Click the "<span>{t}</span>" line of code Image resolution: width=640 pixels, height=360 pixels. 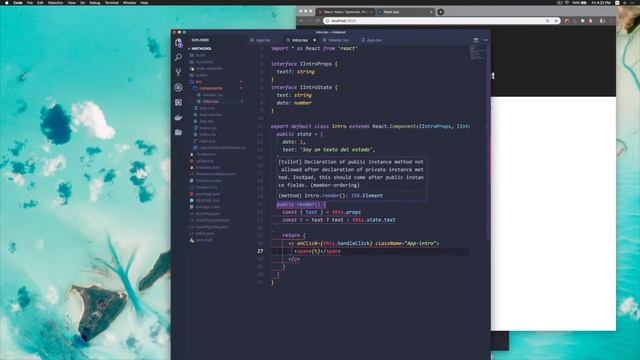coord(317,251)
